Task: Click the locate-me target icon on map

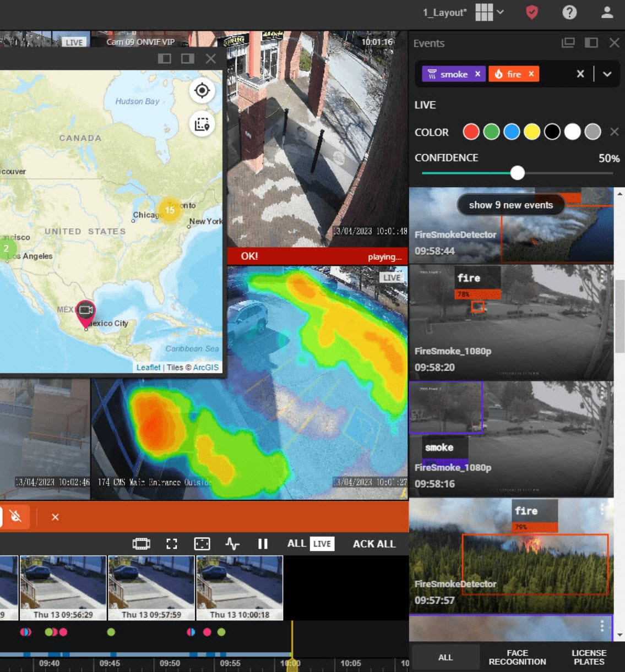Action: coord(202,91)
